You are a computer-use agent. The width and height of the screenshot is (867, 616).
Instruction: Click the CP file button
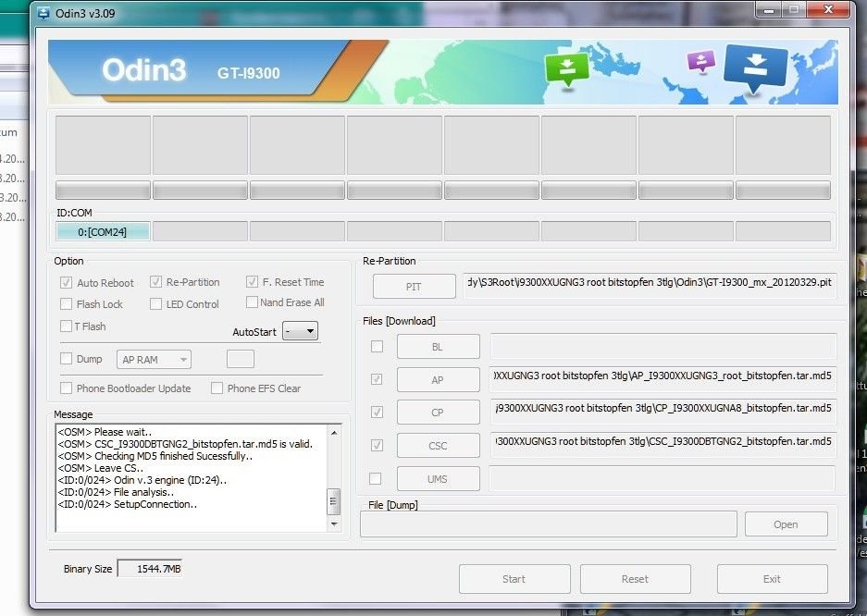click(438, 413)
